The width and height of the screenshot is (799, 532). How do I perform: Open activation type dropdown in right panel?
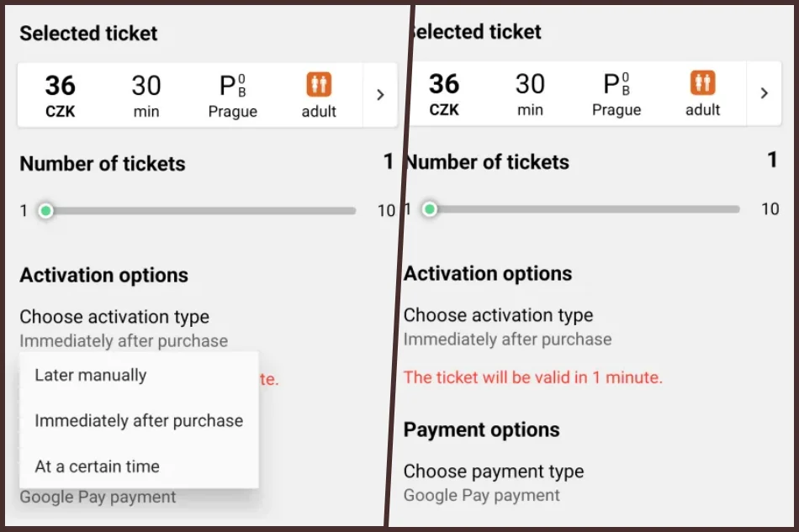[506, 326]
